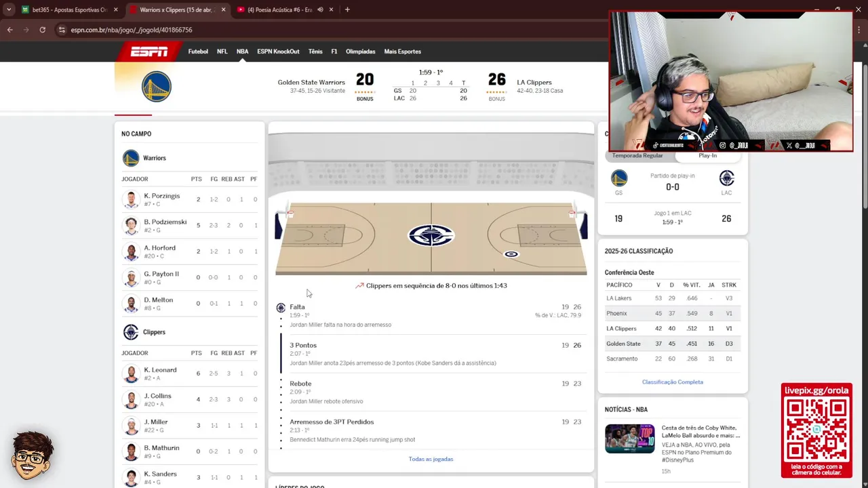The image size is (868, 488).
Task: Open LA Lakers in standings table
Action: tap(619, 298)
